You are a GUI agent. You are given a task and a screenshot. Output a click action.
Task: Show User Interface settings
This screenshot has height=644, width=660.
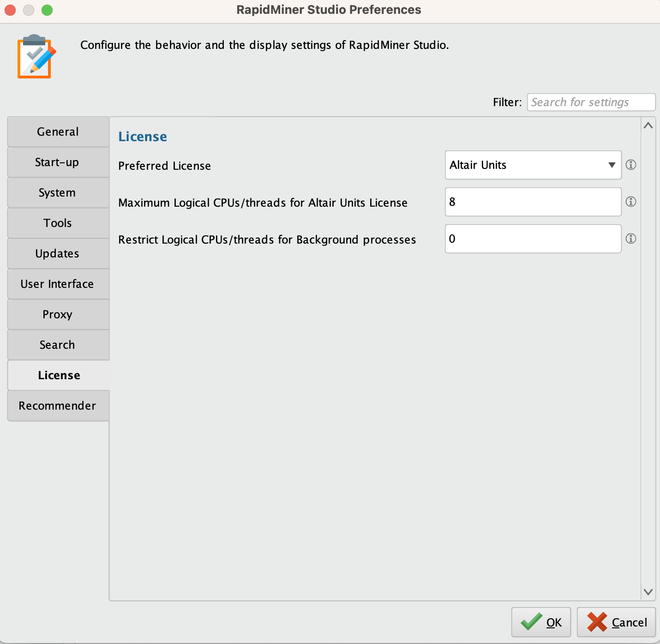coord(58,284)
